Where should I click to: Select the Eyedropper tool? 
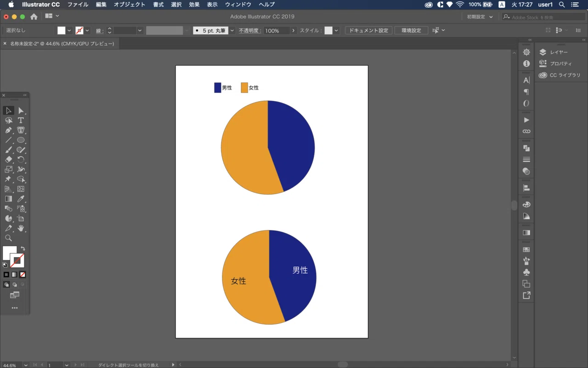21,199
